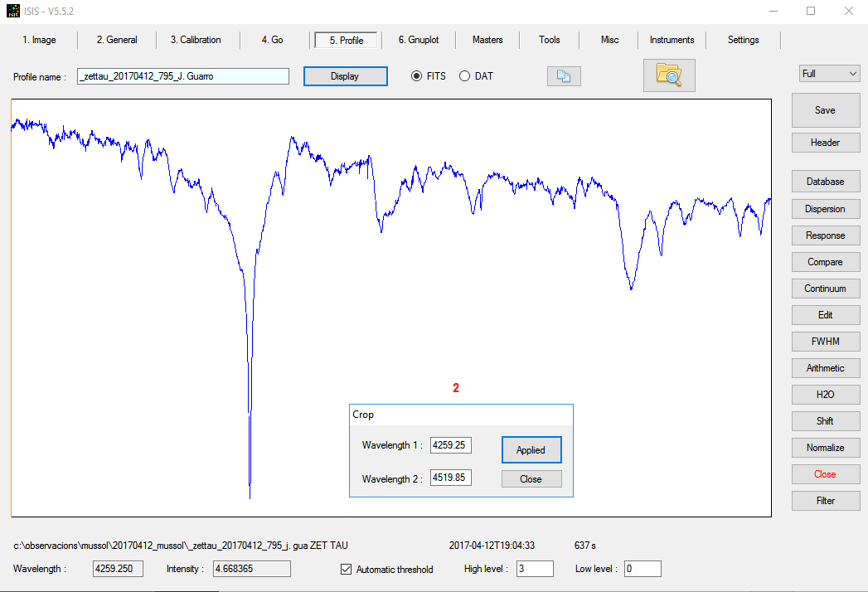Click the Profile name text field
This screenshot has height=592, width=868.
(x=182, y=76)
